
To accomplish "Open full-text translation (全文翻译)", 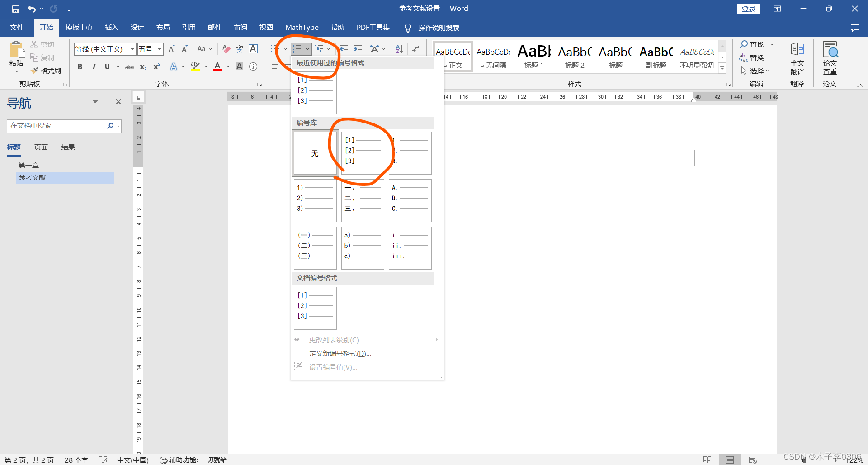I will tap(797, 58).
